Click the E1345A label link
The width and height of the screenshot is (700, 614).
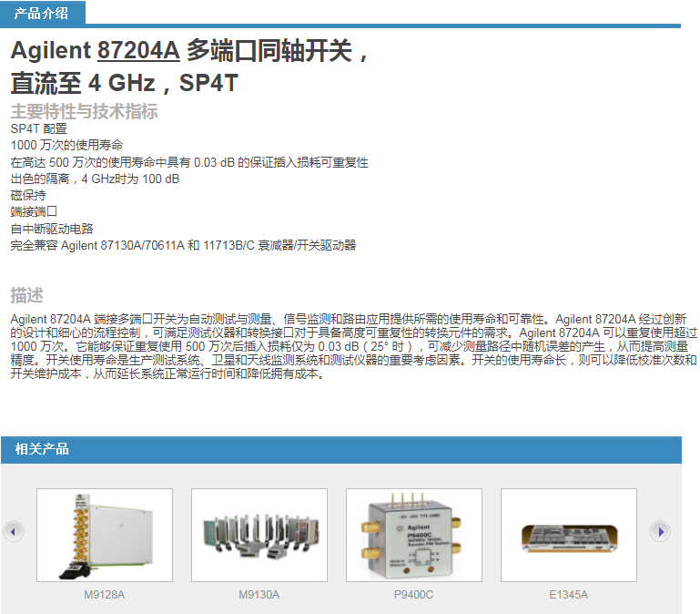point(568,595)
